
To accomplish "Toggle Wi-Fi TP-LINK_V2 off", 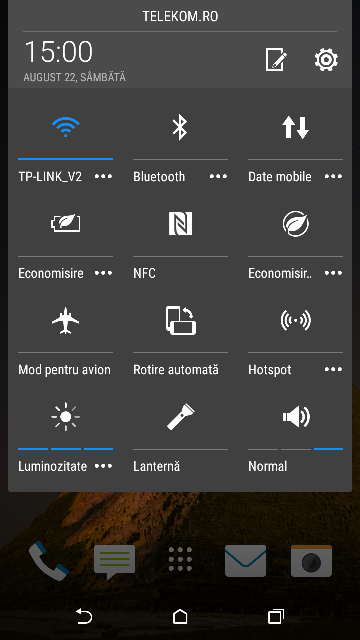I will pos(65,127).
